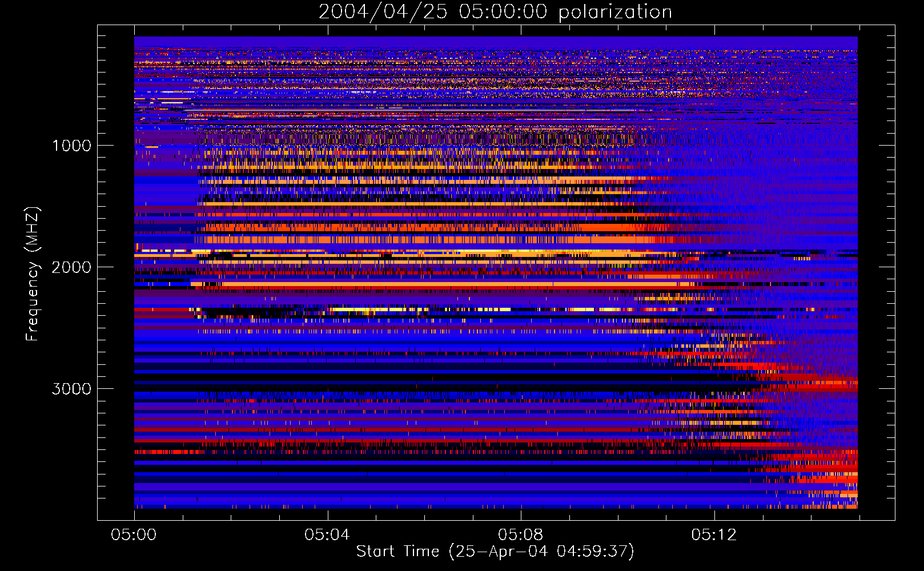Screen dimensions: 924x571
Task: Click the '3000' frequency tick label
Action: [72, 389]
